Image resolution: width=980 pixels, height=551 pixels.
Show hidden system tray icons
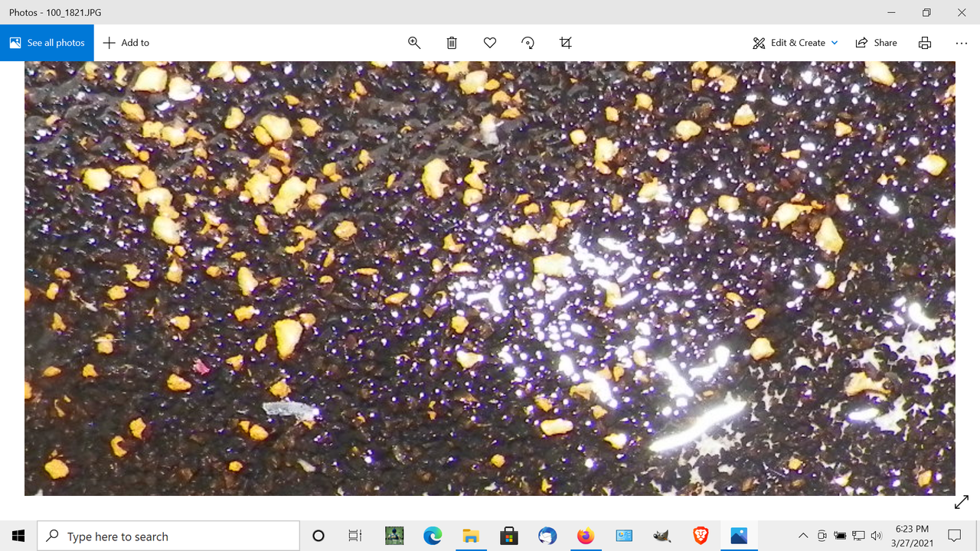coord(803,536)
